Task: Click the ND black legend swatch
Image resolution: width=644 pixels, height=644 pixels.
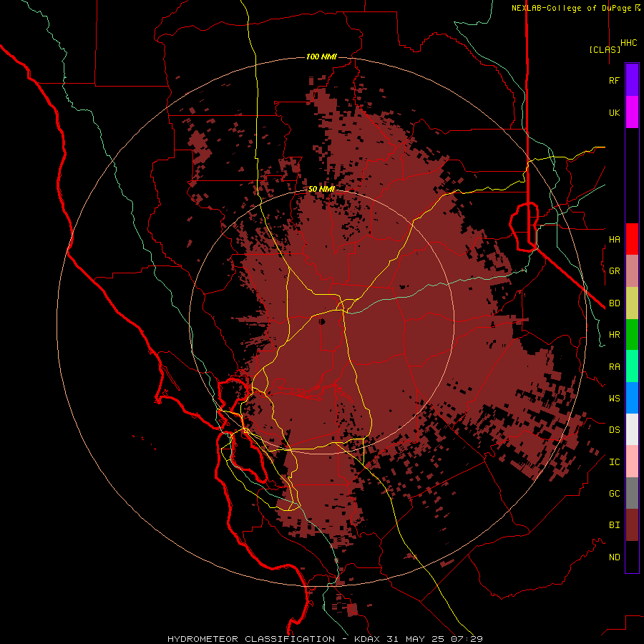Action: 632,557
